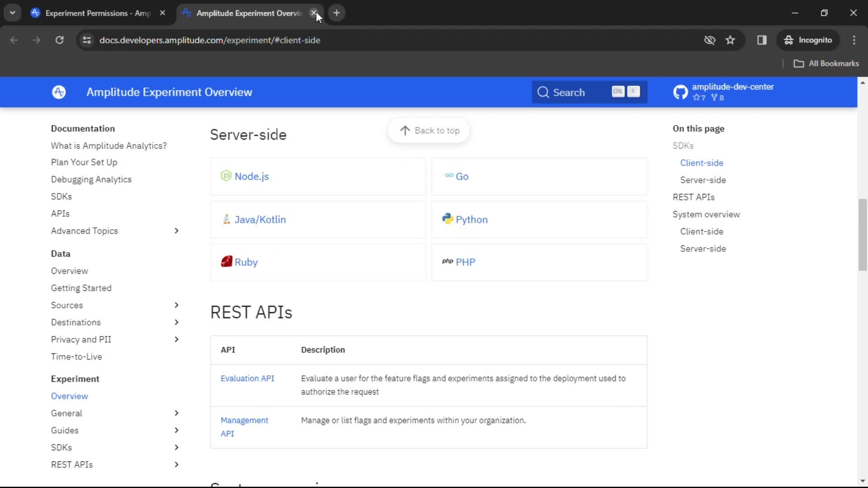Click the Incognito indicator button
This screenshot has height=488, width=868.
coord(808,40)
